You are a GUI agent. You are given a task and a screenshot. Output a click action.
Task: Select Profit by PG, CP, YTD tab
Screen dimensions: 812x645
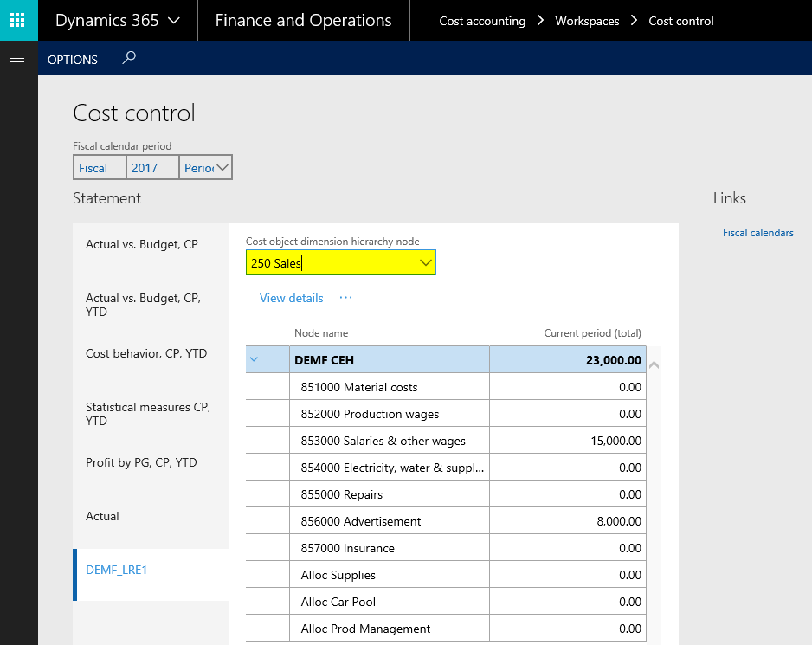141,462
